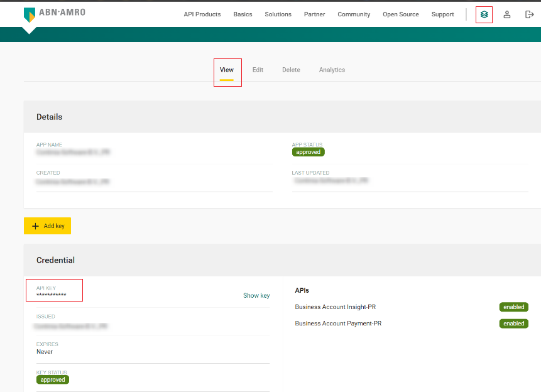Open the Partner menu item

pos(314,14)
